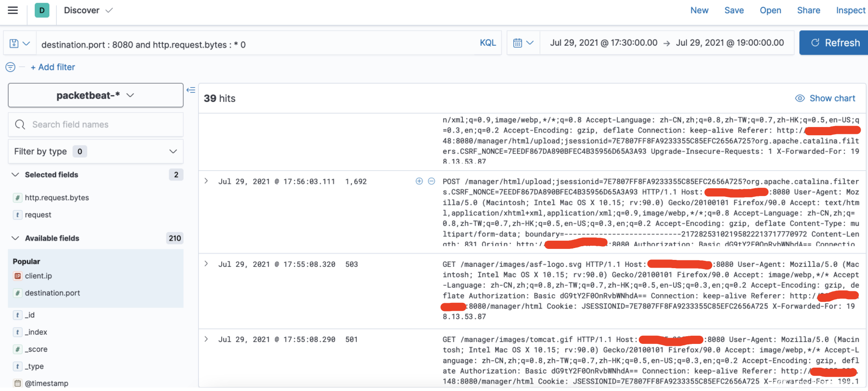
Task: Click the green D space avatar
Action: tap(42, 10)
